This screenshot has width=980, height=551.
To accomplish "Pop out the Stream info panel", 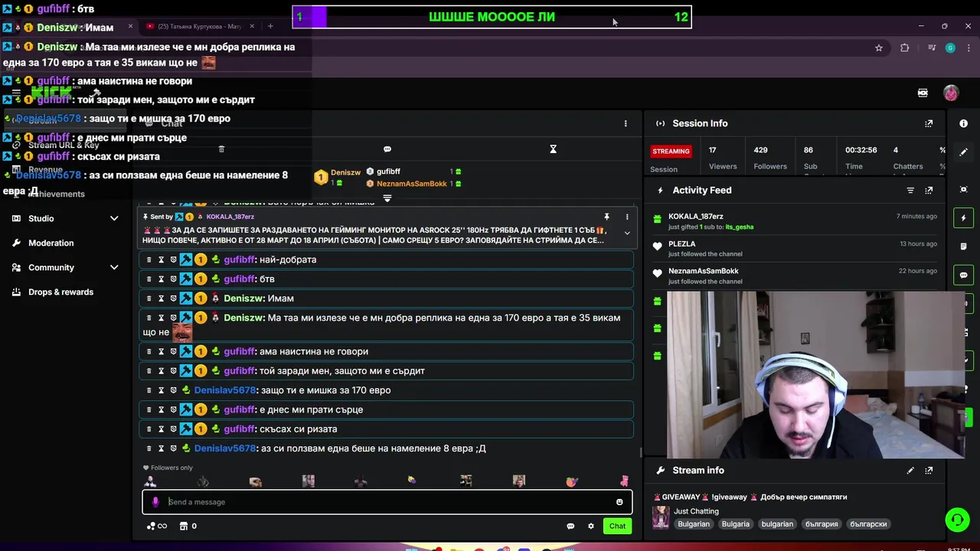I will (x=929, y=471).
